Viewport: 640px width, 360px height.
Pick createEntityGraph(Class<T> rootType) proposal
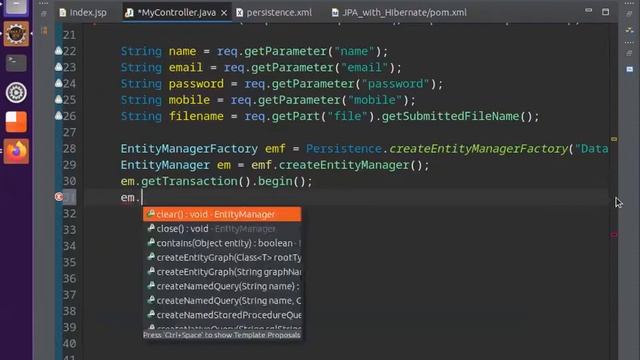pyautogui.click(x=222, y=258)
